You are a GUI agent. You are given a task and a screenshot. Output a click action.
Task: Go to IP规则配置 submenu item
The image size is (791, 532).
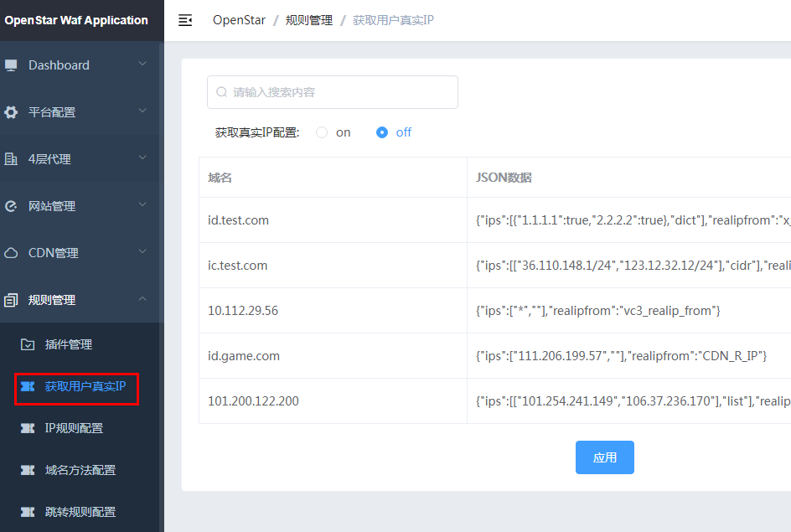tap(80, 428)
